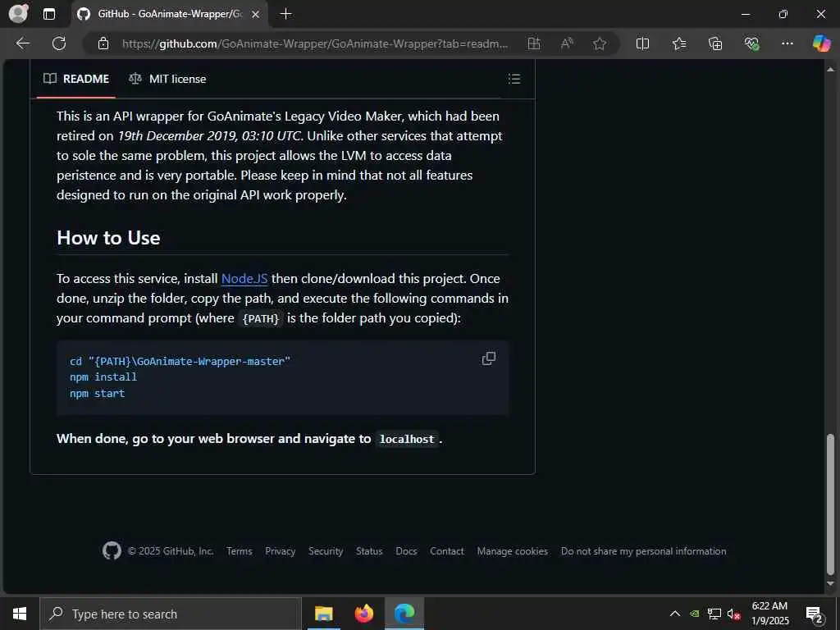Open the clock and date flyout
The image size is (840, 630).
(769, 614)
